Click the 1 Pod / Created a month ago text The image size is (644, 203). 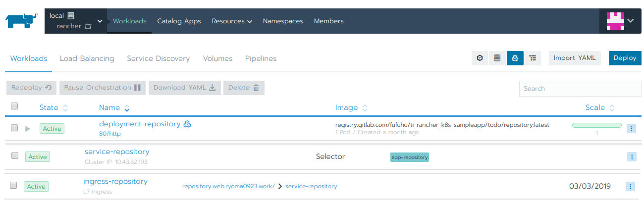(x=377, y=132)
